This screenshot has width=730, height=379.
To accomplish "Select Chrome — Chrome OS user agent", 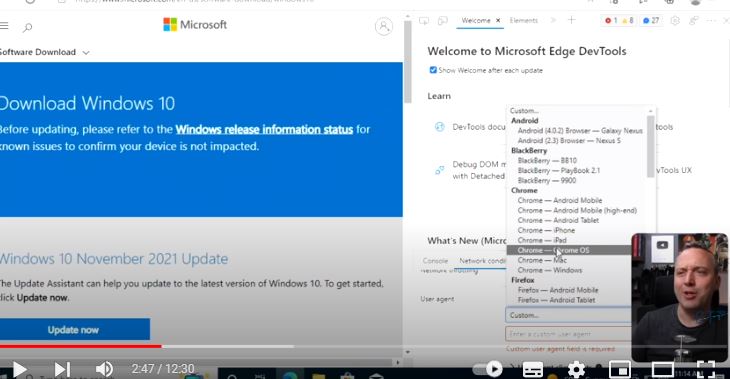I will [x=554, y=250].
